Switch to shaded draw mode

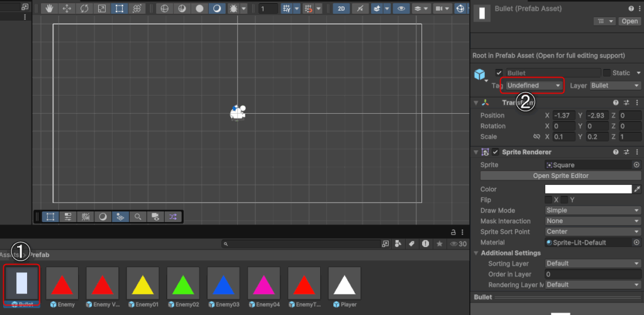tap(217, 9)
